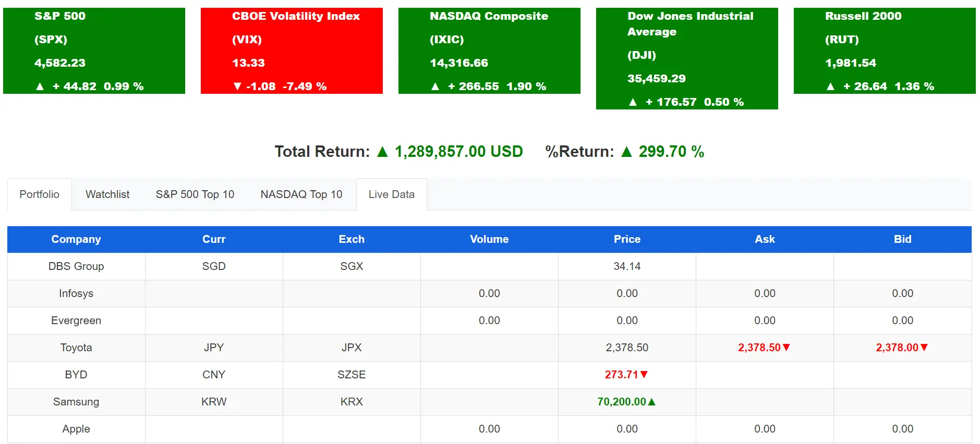Click the VIX value 13.33
The height and width of the screenshot is (444, 980).
(249, 63)
